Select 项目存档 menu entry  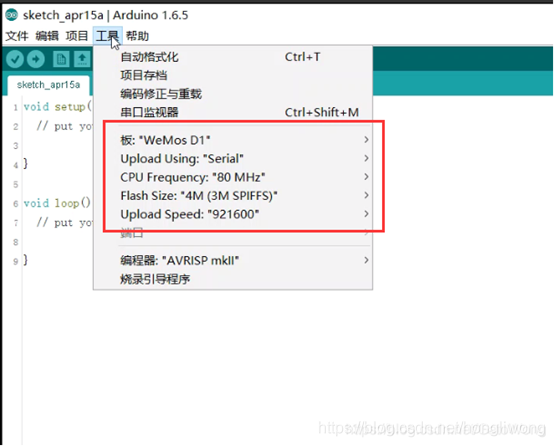click(x=233, y=75)
